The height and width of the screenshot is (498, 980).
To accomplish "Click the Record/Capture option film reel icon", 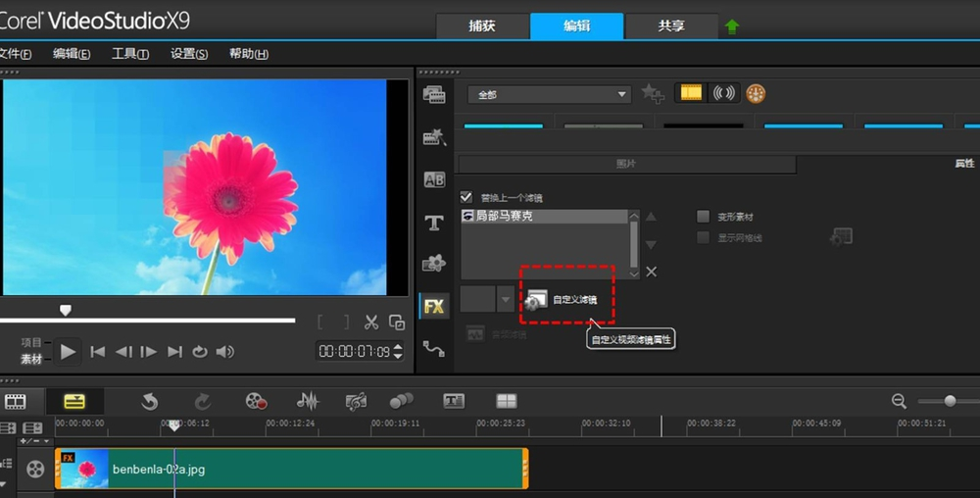I will 256,401.
